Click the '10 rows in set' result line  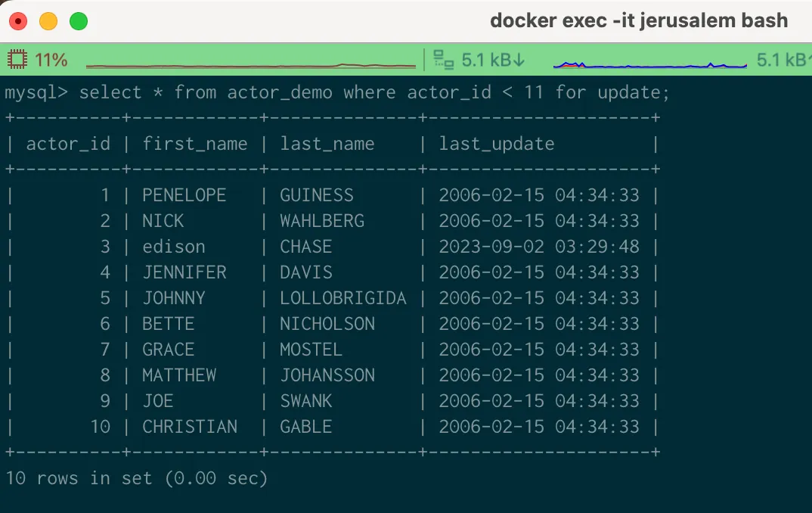(136, 478)
